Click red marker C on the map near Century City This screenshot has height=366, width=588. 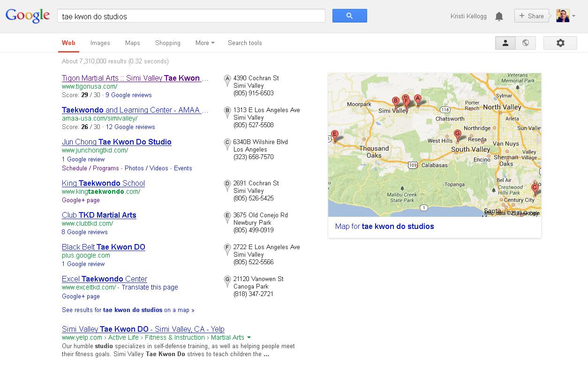[x=535, y=189]
